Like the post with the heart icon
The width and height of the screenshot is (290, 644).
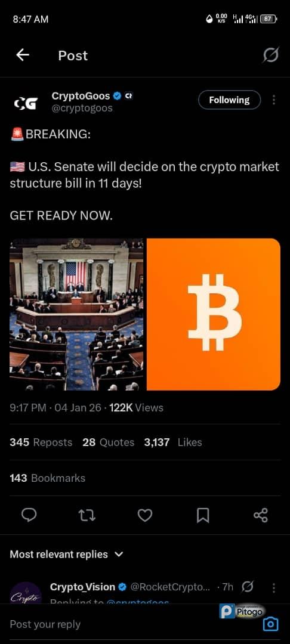(144, 515)
